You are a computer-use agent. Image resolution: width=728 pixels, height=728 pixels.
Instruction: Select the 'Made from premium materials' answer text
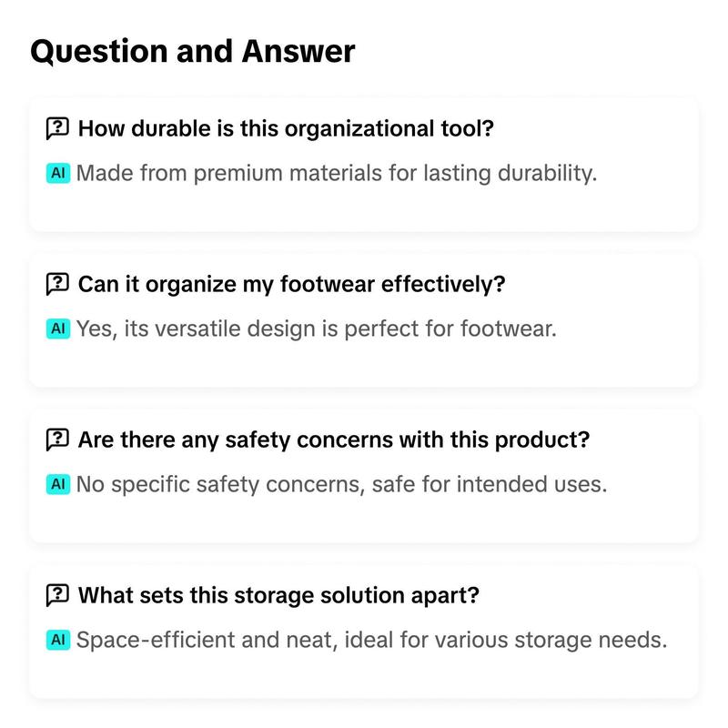(x=337, y=174)
